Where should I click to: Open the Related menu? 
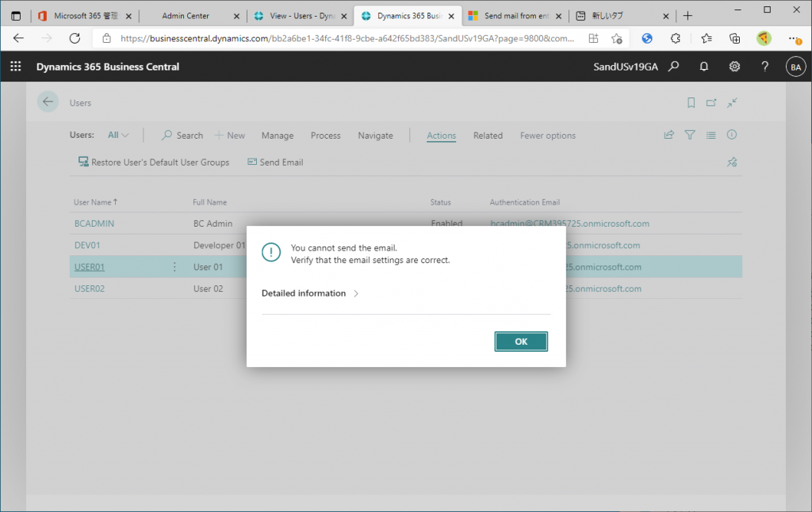(x=488, y=135)
